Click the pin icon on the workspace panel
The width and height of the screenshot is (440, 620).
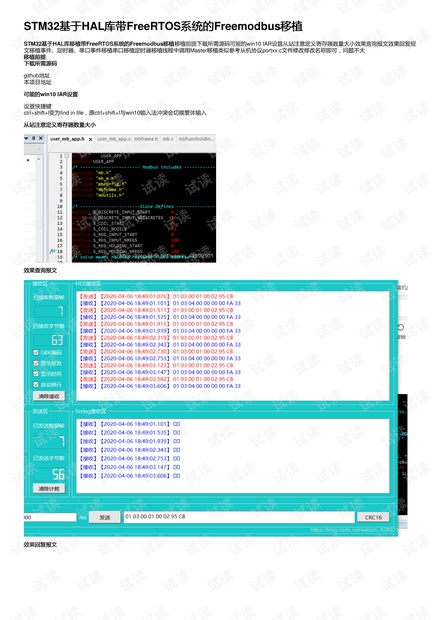click(x=34, y=138)
